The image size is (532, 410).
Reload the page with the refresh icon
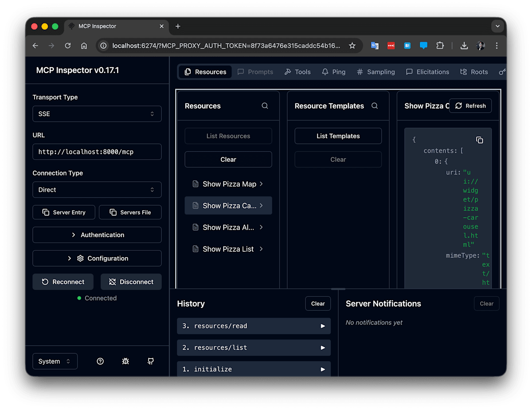tap(68, 46)
